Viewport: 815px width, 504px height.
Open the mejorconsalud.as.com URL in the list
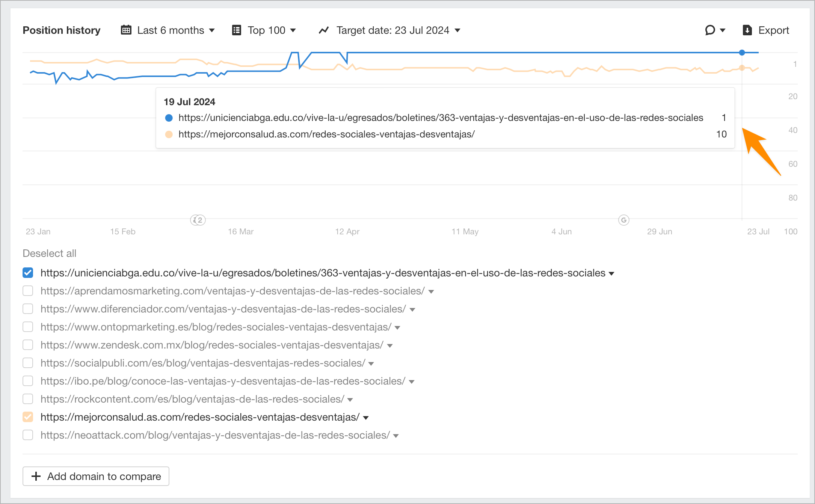click(x=200, y=417)
